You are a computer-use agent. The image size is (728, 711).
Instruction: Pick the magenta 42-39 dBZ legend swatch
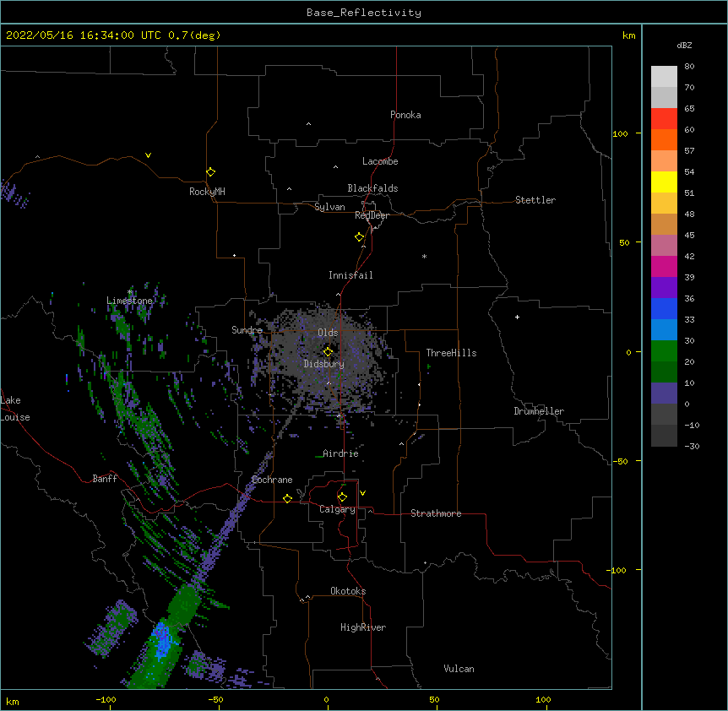(664, 266)
